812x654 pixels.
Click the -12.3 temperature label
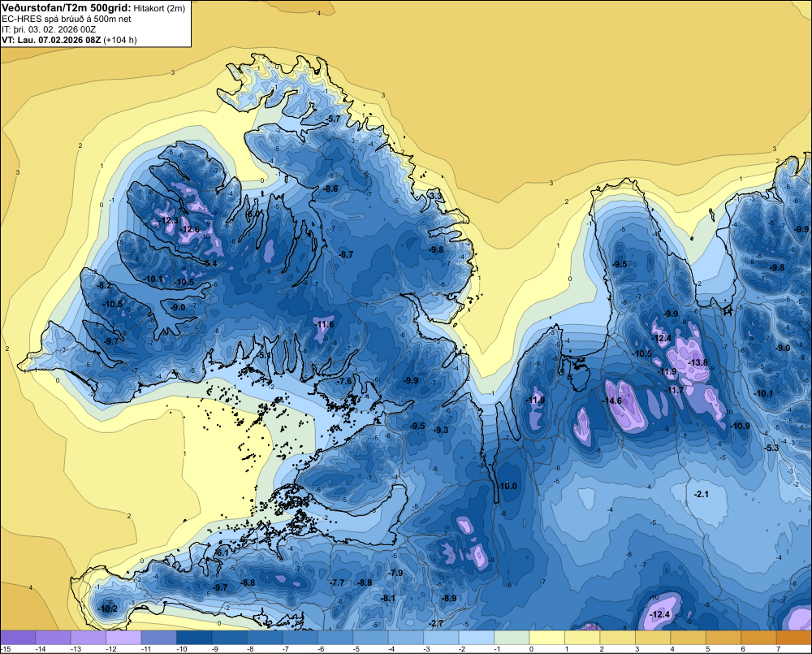click(x=168, y=220)
